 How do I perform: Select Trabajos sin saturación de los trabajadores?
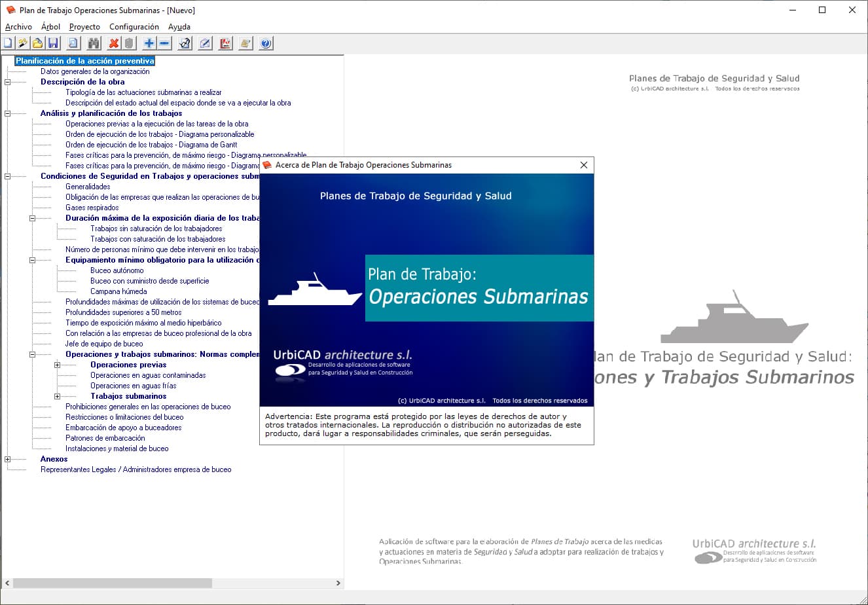[156, 229]
